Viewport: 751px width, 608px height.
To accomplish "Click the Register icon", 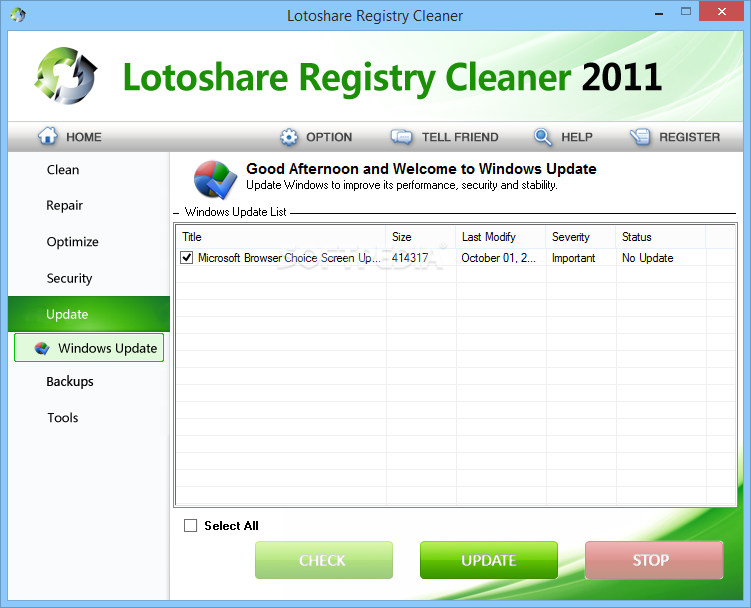I will 640,137.
